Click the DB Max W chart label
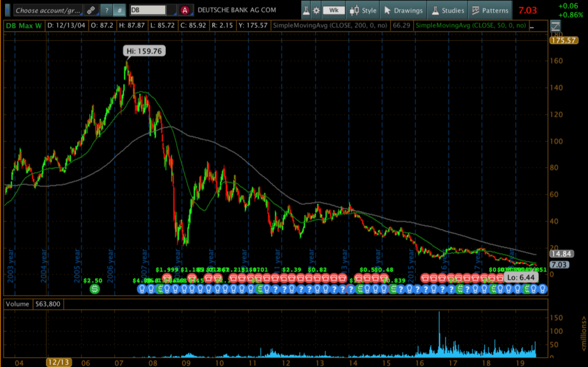Viewport: 588px width, 367px height. click(x=24, y=25)
